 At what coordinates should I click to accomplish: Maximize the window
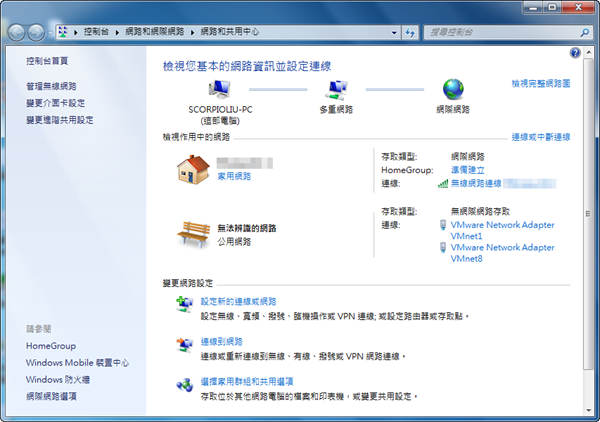[553, 8]
